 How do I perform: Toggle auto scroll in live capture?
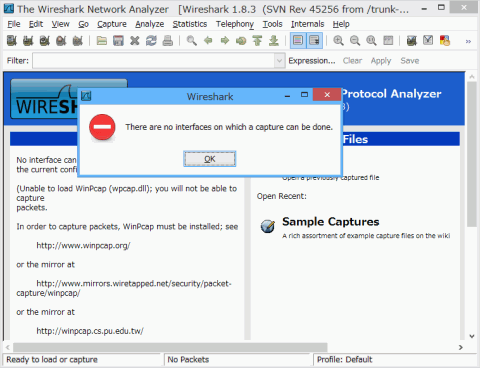click(x=314, y=41)
